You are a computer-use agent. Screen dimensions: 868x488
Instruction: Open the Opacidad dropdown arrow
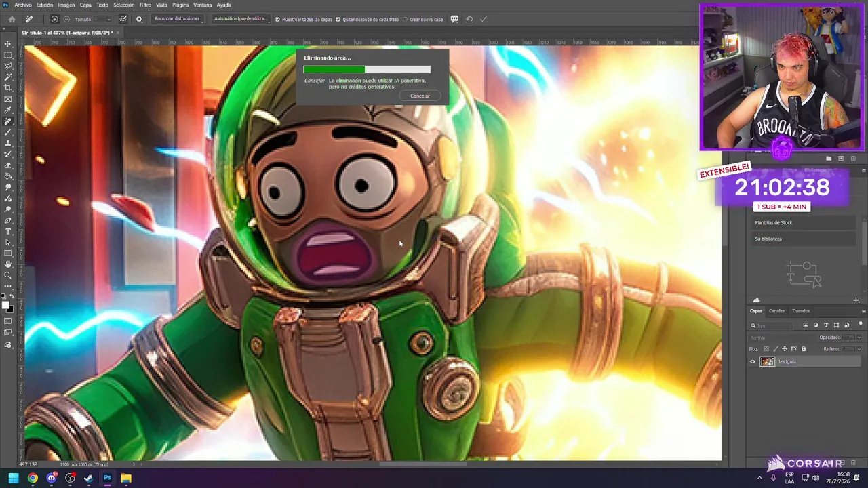click(x=859, y=338)
